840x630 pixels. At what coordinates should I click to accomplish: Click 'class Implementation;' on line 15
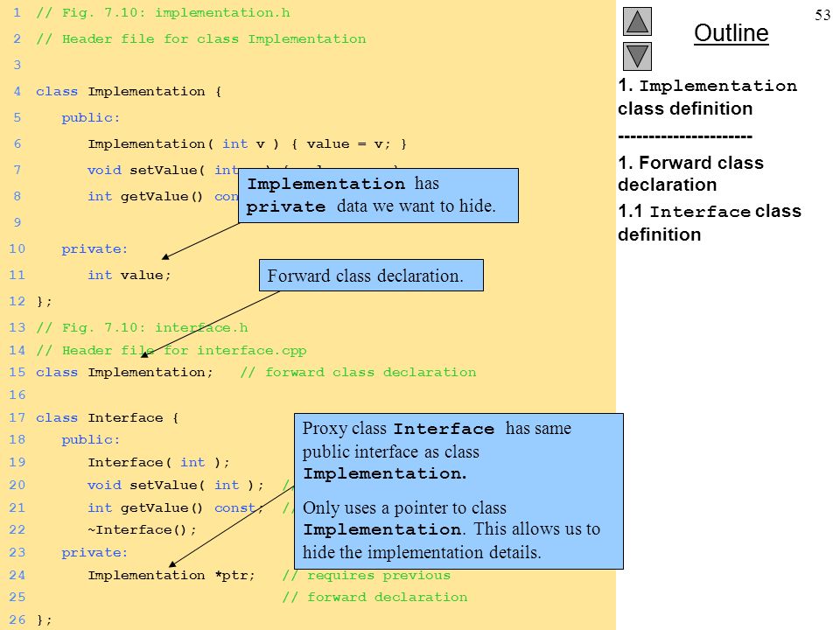click(124, 373)
